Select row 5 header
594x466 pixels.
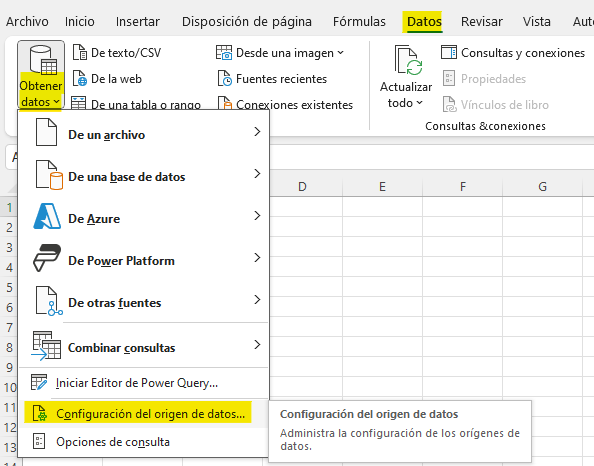[9, 288]
